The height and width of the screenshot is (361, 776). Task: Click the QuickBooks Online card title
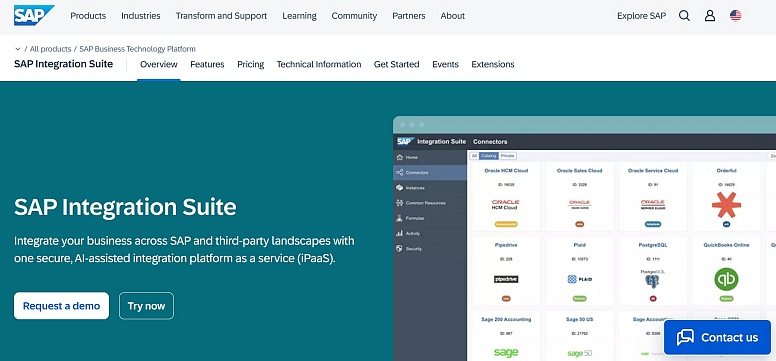[x=726, y=245]
